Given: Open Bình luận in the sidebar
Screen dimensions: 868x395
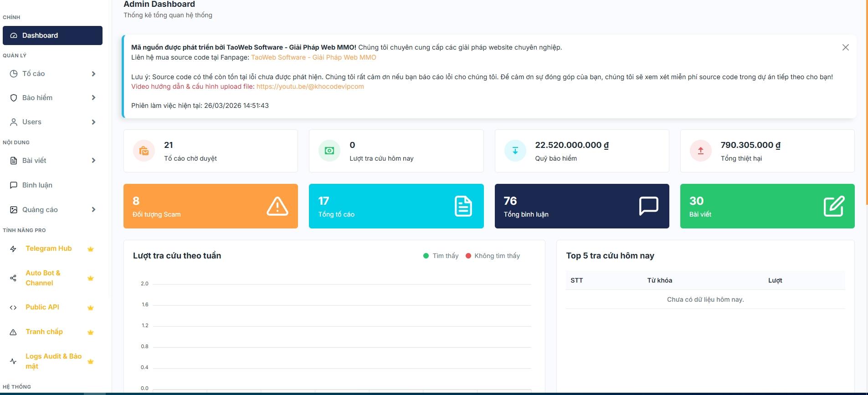Looking at the screenshot, I should 37,185.
